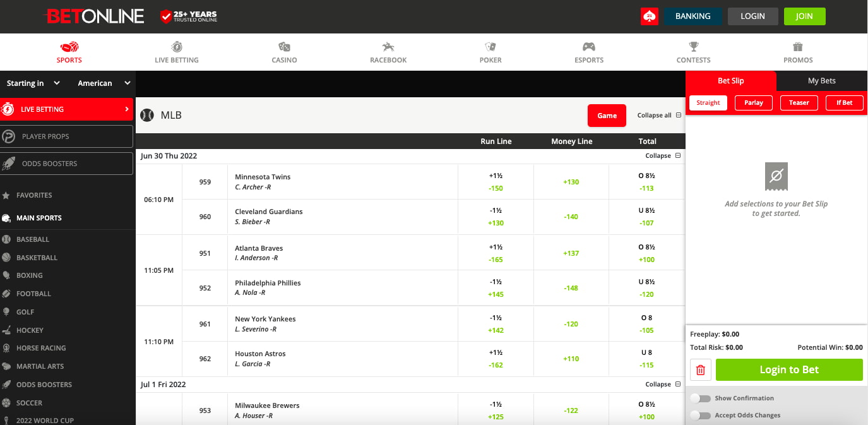Pick Cleveland Guardians run line -1½ +130
The image size is (868, 425).
pyautogui.click(x=496, y=217)
